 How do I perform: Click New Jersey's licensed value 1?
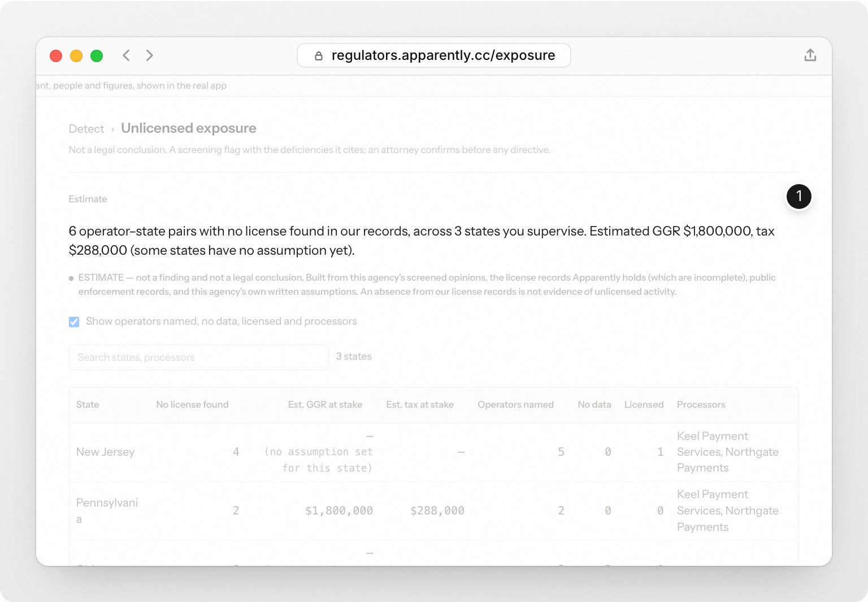(x=660, y=452)
